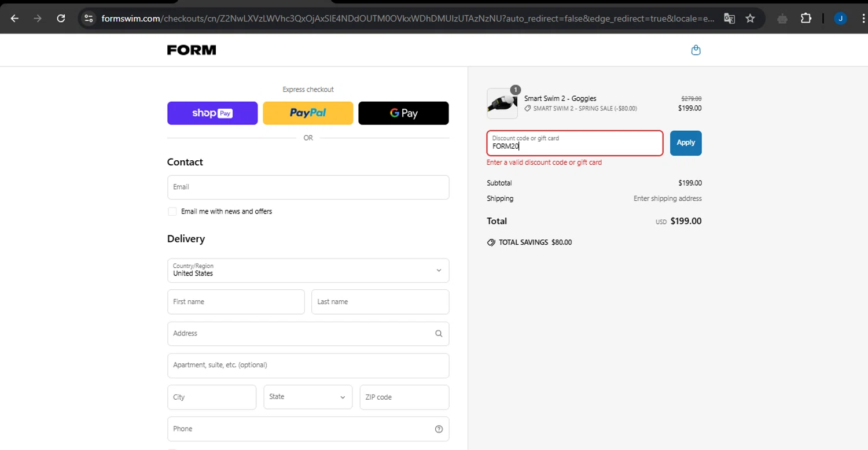Click the FORM logo
The image size is (868, 450).
click(192, 50)
